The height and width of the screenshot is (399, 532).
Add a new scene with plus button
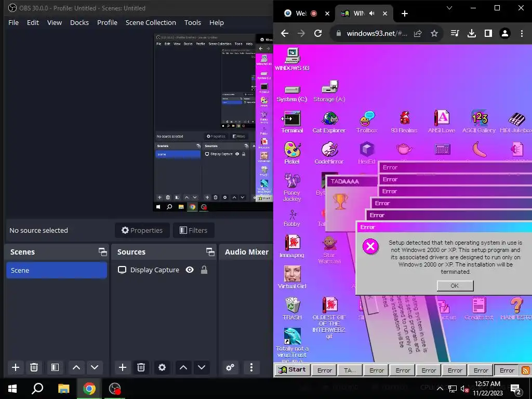click(x=15, y=367)
